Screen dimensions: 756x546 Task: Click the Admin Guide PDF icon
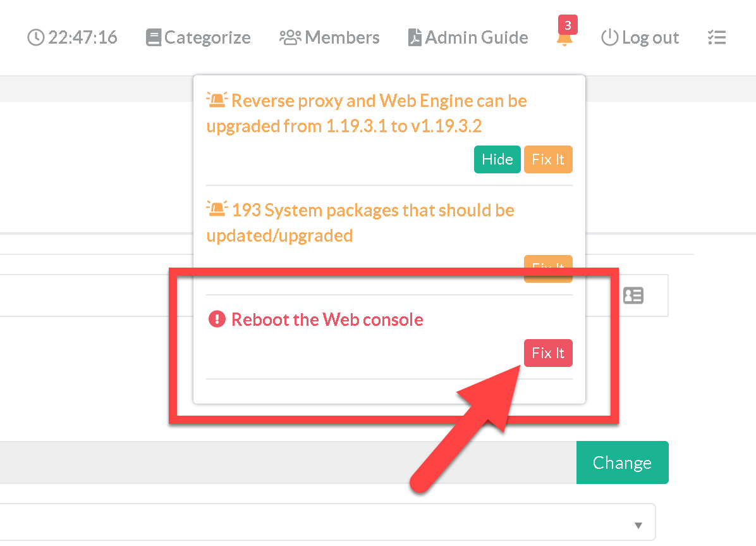point(415,38)
